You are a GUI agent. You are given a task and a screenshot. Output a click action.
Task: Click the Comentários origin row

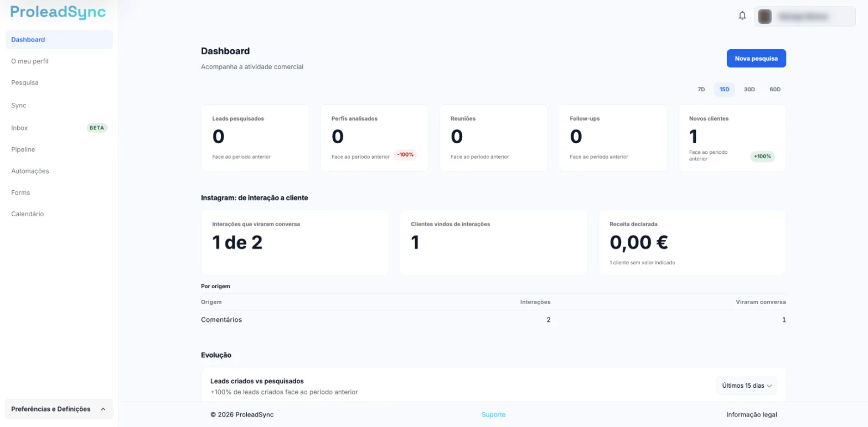tap(493, 320)
